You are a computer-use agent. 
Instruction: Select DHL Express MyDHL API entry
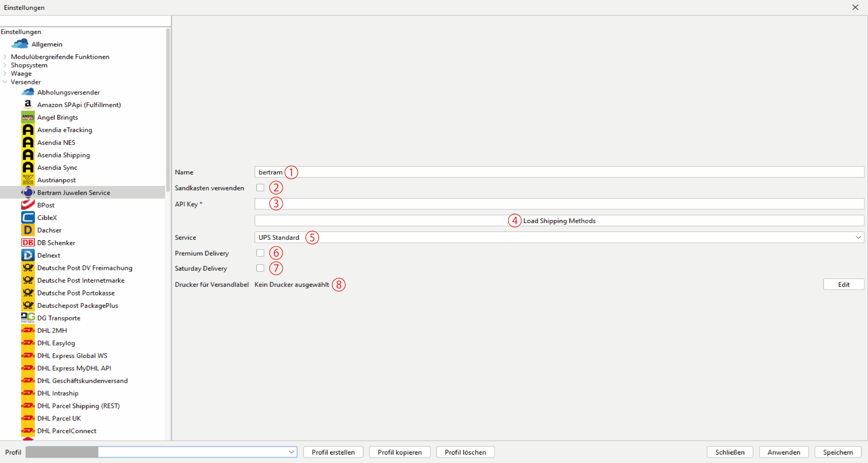pyautogui.click(x=74, y=368)
